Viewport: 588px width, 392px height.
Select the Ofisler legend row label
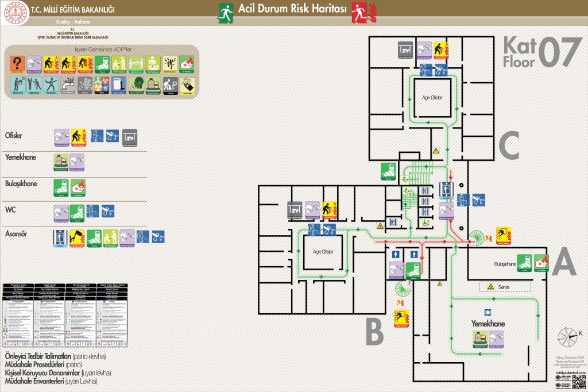16,136
